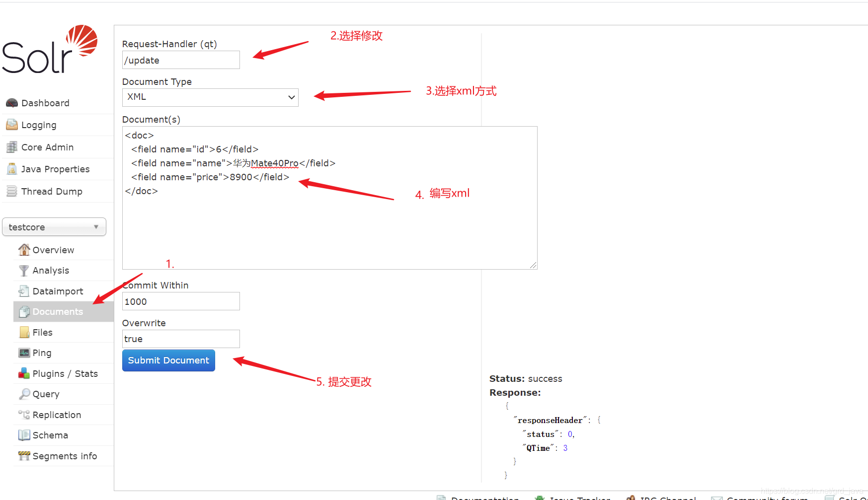Open Replication page
868x500 pixels.
point(57,415)
